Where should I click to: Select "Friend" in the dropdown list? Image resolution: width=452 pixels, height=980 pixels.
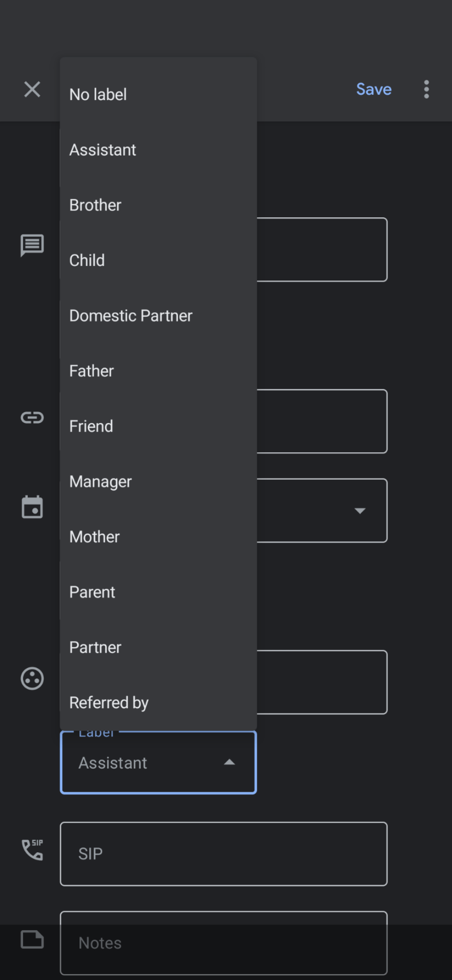click(x=91, y=426)
